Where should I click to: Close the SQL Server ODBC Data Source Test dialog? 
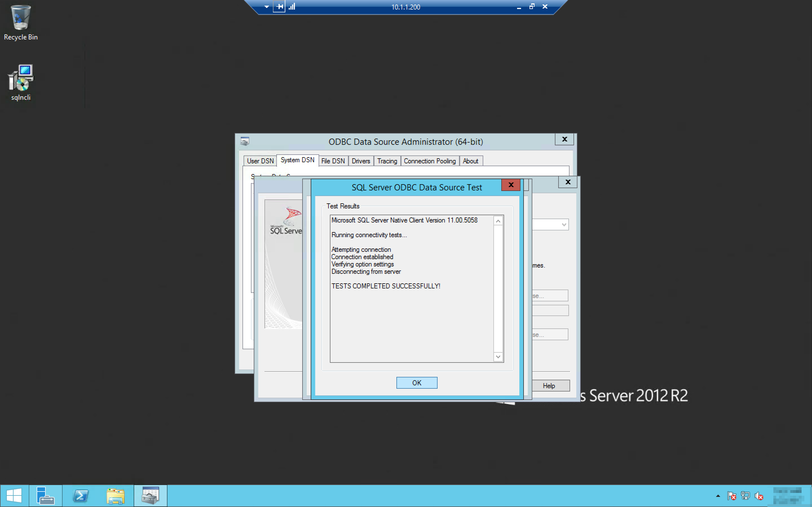[x=511, y=185]
